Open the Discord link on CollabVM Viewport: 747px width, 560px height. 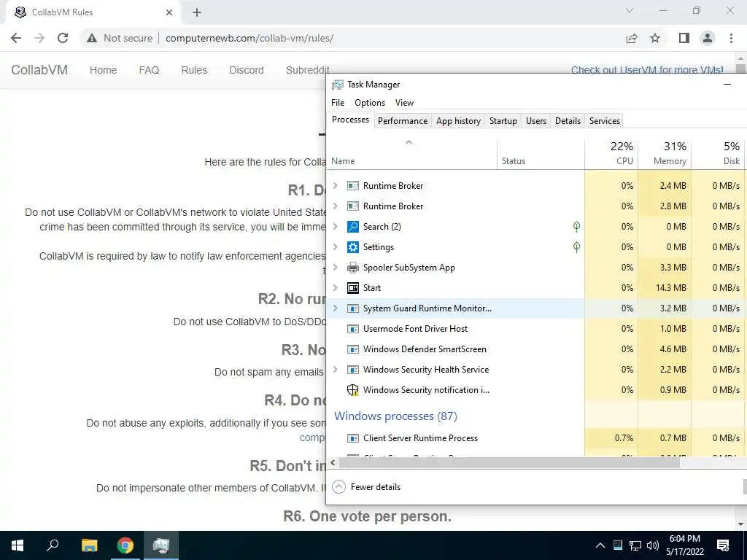tap(247, 70)
